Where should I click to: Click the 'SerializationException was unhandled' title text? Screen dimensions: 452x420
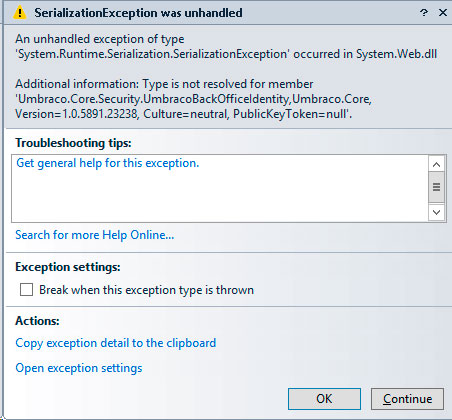tap(138, 13)
